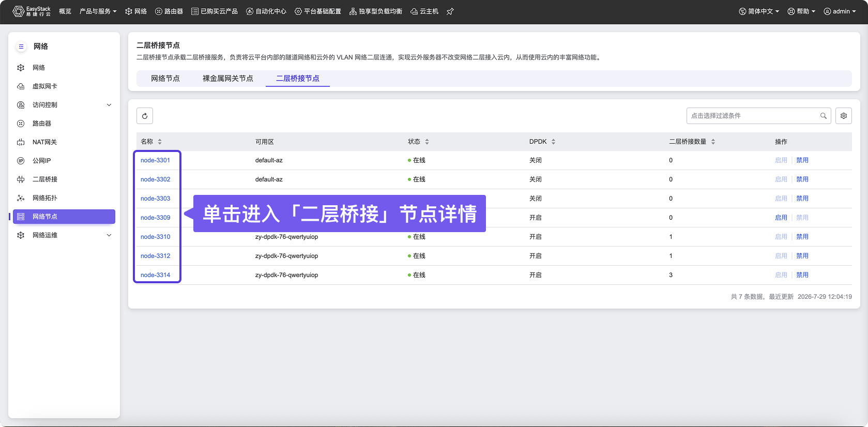The height and width of the screenshot is (427, 868).
Task: Open 云主机 in the top bar
Action: coord(424,11)
